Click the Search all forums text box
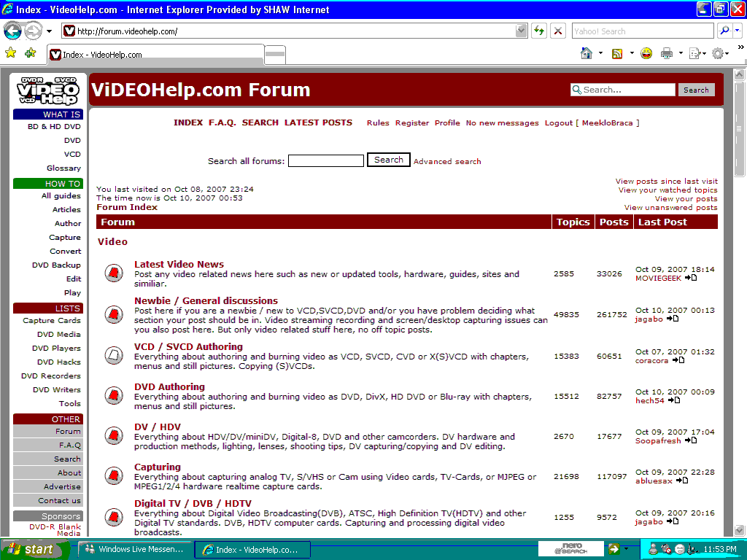Image resolution: width=747 pixels, height=560 pixels. [x=326, y=160]
